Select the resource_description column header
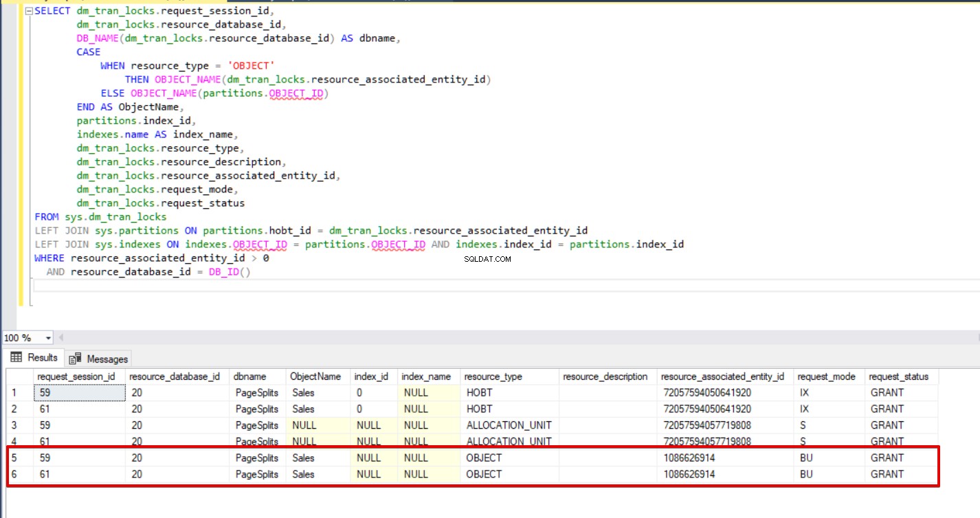Viewport: 980px width, 518px height. [x=608, y=376]
